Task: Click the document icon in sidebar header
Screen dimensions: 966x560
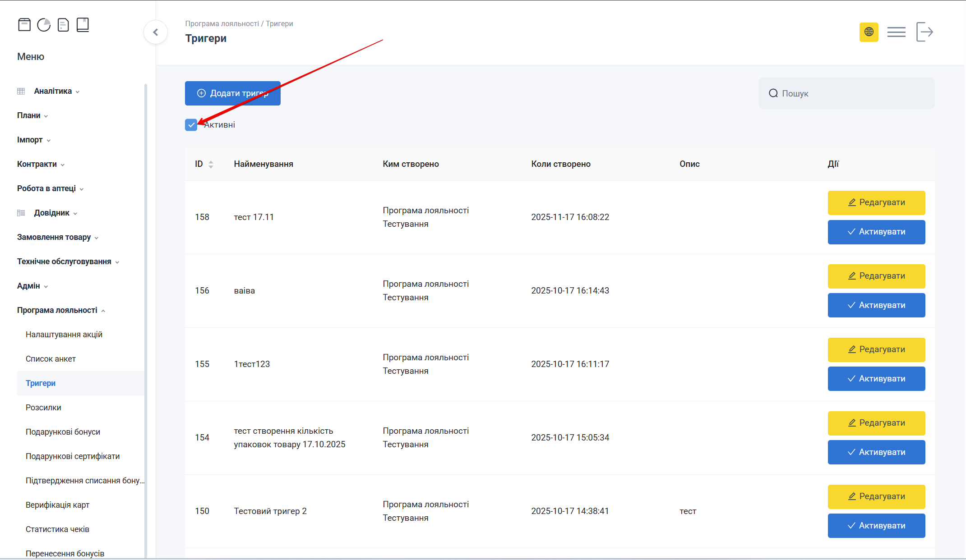Action: coord(63,25)
